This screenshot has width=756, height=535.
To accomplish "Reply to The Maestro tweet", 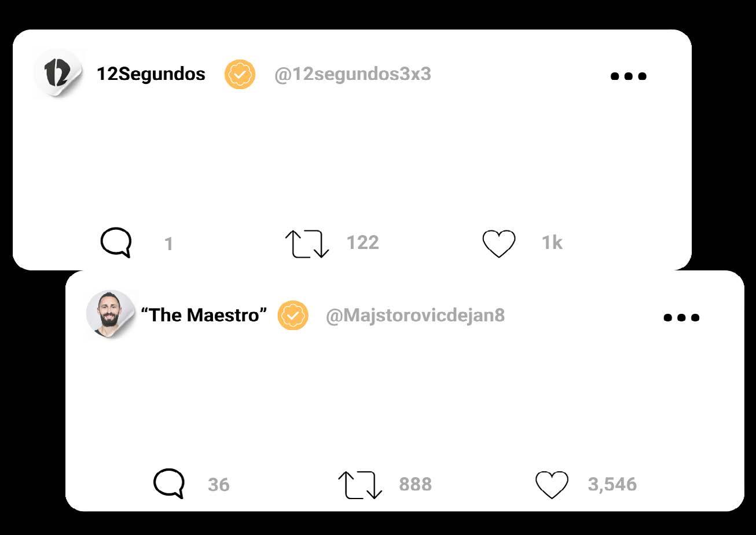I will [x=169, y=483].
